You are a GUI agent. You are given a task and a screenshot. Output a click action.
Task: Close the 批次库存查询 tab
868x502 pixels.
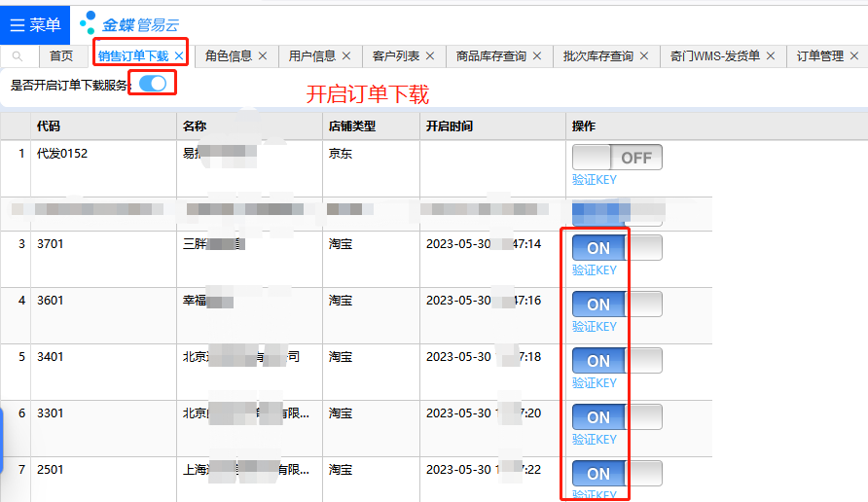click(x=643, y=56)
